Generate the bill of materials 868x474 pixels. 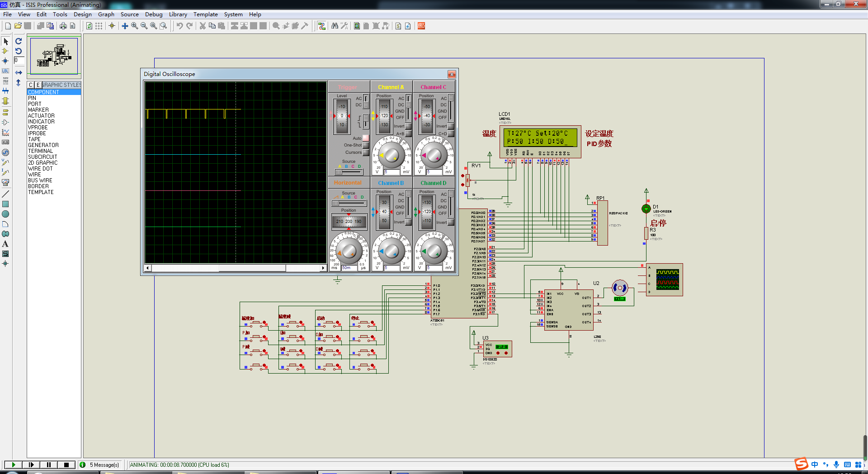point(398,26)
